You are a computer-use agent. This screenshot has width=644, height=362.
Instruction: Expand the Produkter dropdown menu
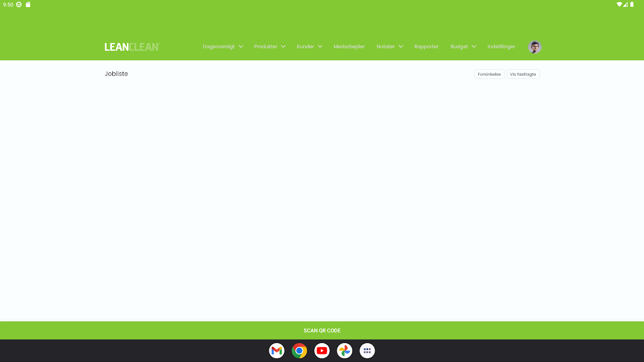coord(270,47)
